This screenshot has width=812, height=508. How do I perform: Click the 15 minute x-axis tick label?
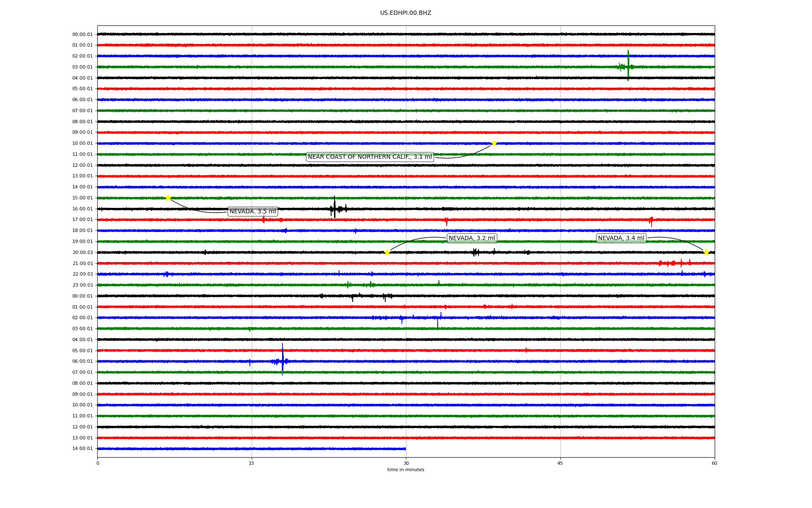coord(252,463)
